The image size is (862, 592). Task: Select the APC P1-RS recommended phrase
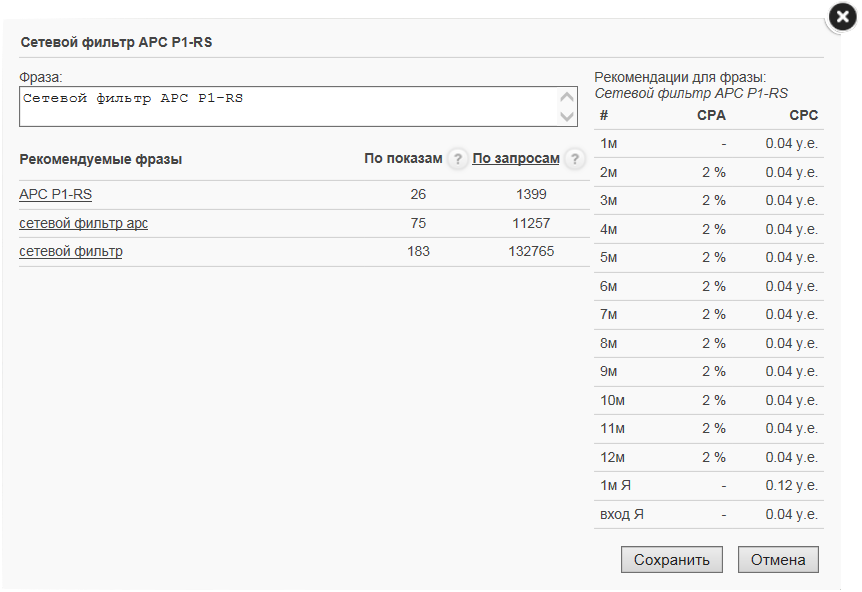[x=56, y=195]
